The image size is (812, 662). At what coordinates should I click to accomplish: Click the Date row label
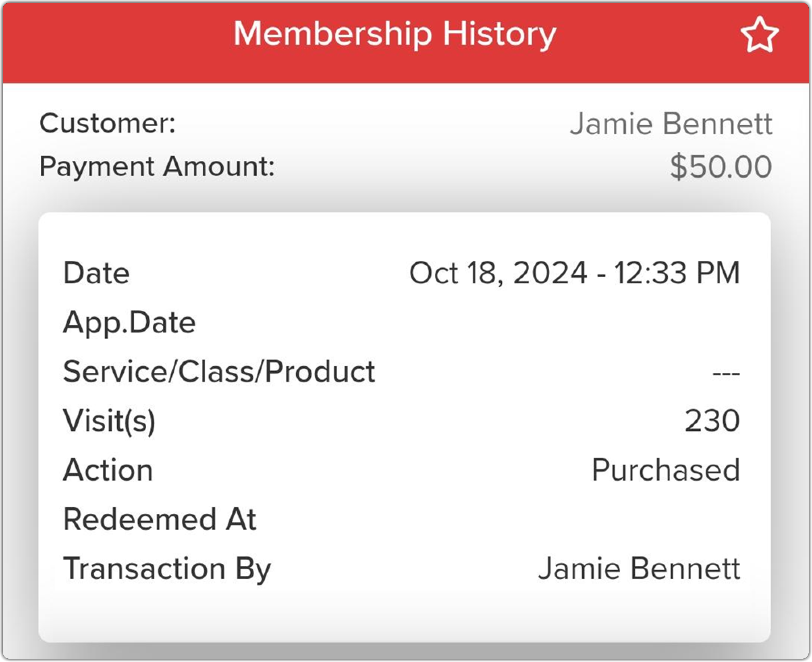click(x=96, y=273)
